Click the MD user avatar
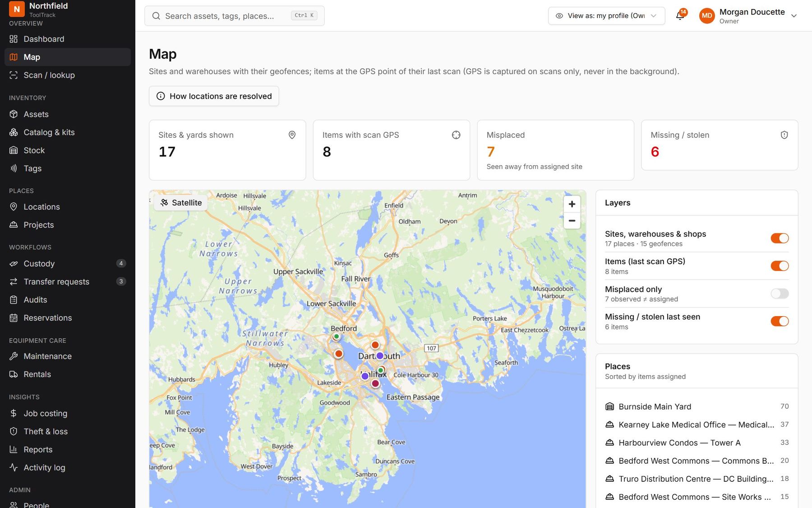This screenshot has height=508, width=812. tap(707, 16)
